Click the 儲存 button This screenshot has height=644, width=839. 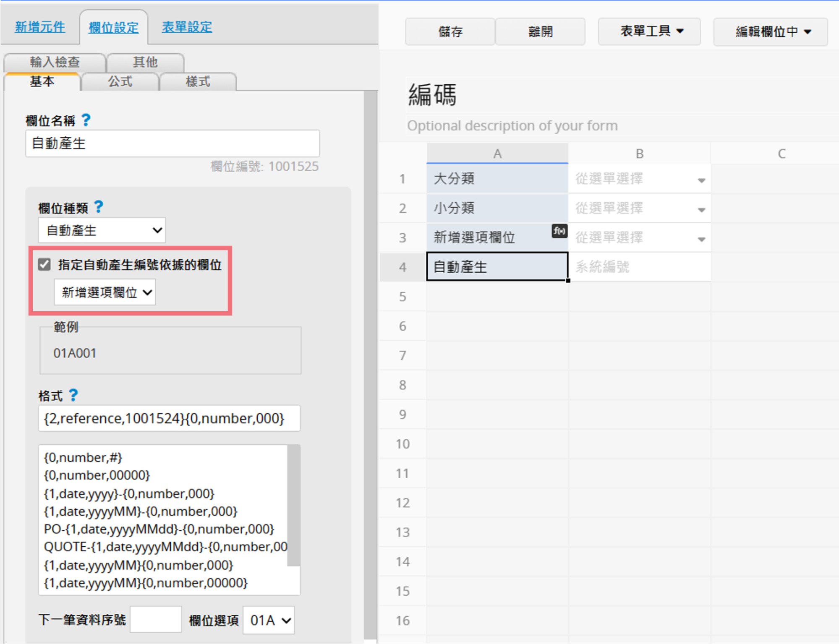click(x=450, y=31)
